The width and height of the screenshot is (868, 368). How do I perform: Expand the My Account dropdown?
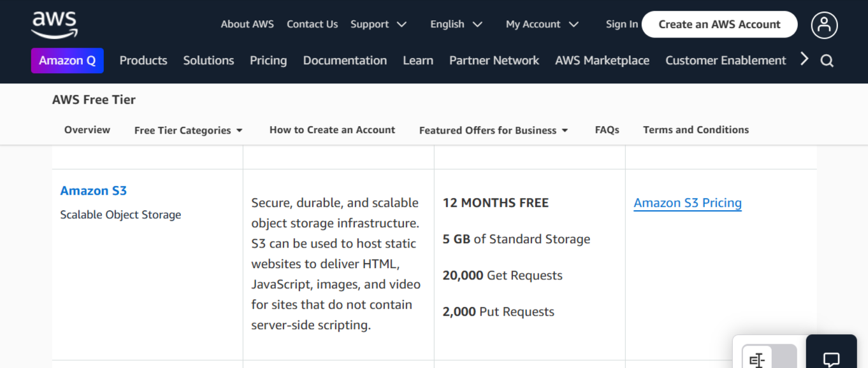click(x=542, y=24)
